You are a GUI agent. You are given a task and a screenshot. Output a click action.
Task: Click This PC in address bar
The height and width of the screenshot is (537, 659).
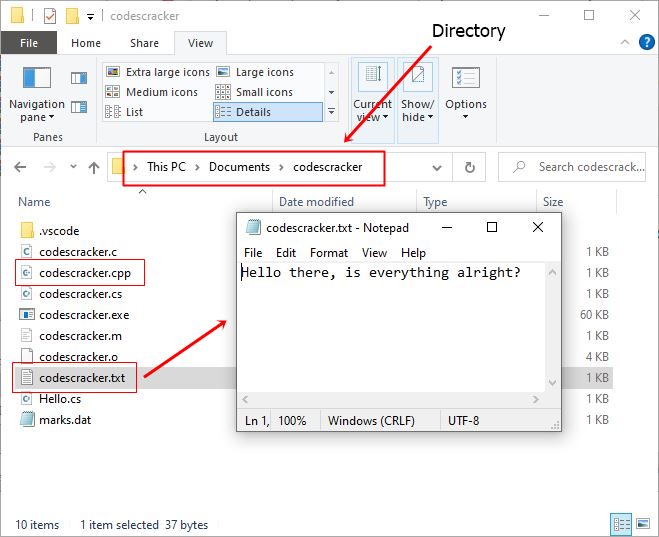coord(166,167)
